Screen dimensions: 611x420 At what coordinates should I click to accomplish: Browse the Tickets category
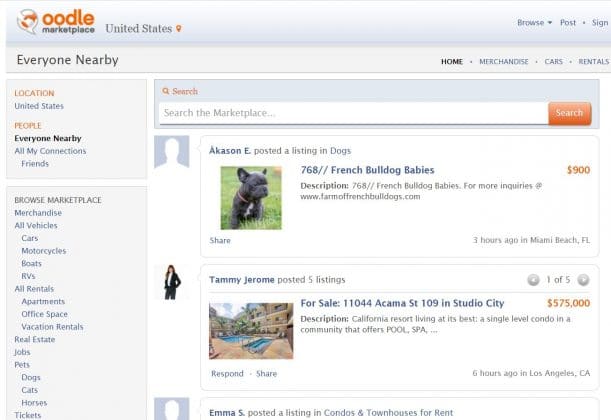tap(28, 415)
